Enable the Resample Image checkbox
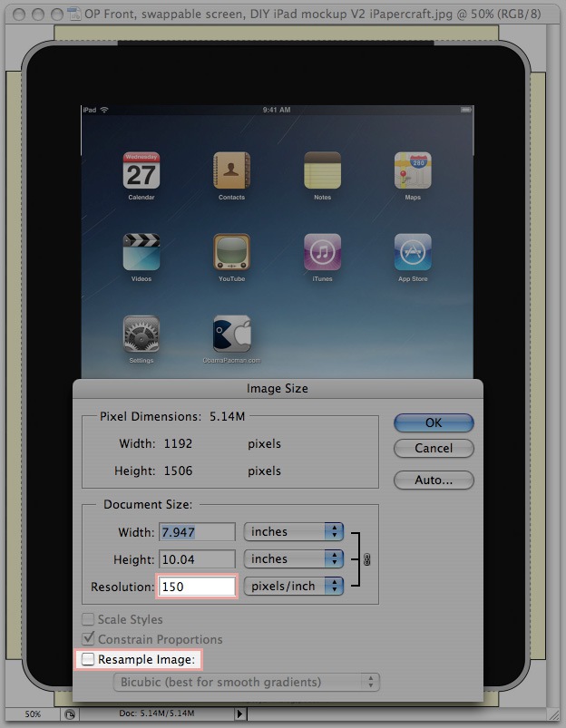The image size is (566, 728). (88, 659)
